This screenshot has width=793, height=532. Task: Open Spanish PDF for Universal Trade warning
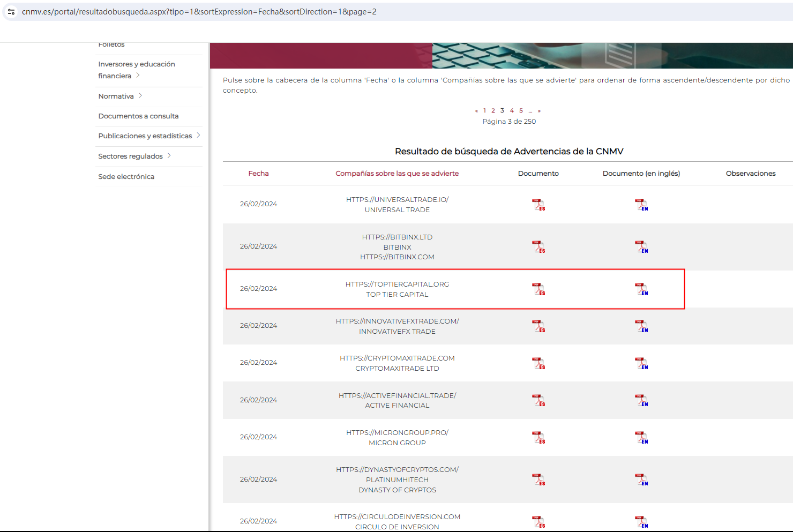click(x=538, y=205)
